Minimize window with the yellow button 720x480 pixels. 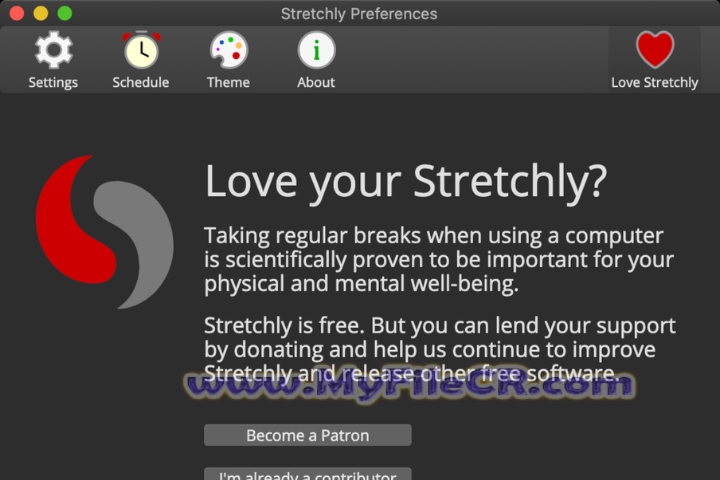(x=41, y=13)
